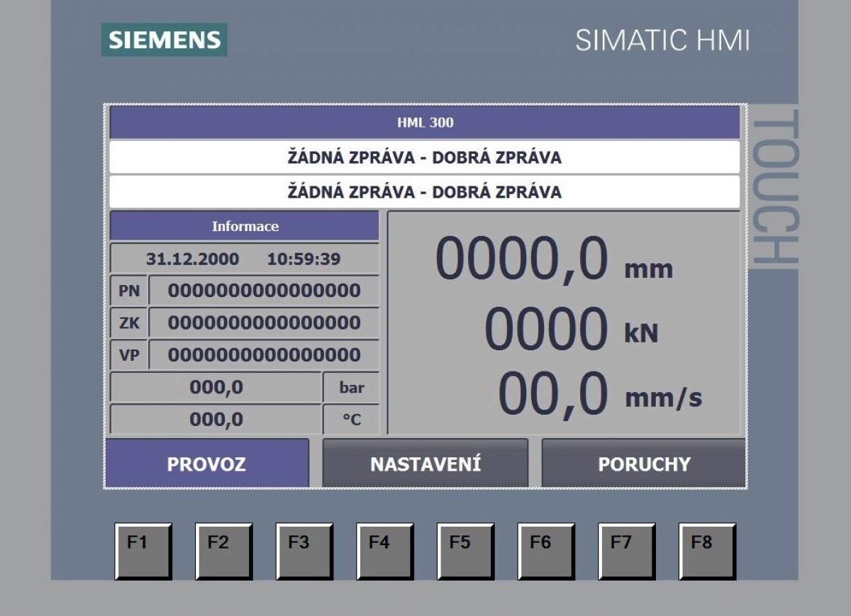This screenshot has height=616, width=851.
Task: Switch to the PROVOZ tab
Action: (x=206, y=464)
